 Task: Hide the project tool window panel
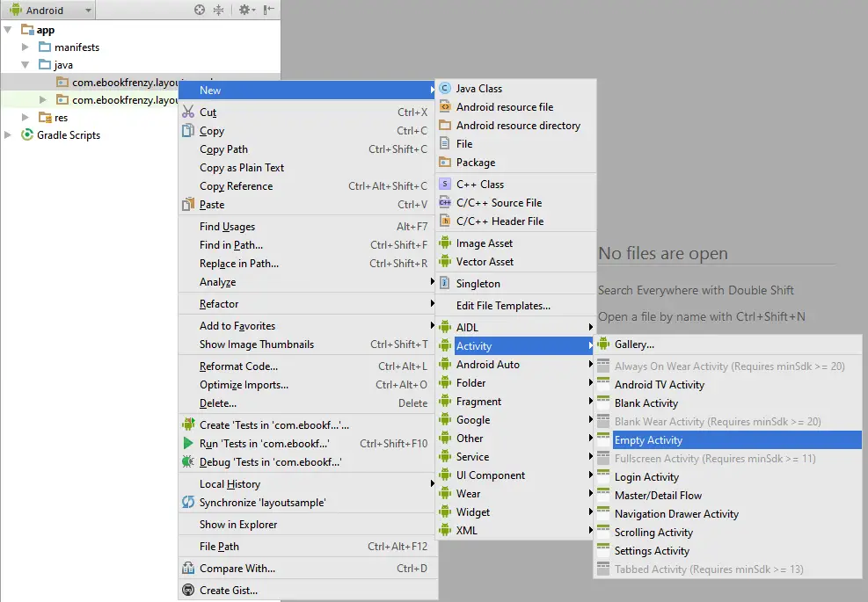269,11
